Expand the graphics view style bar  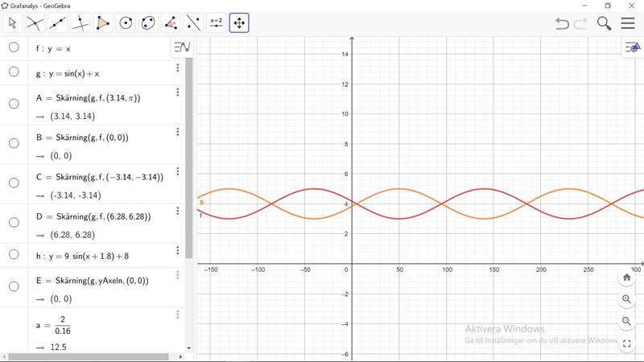coord(633,47)
